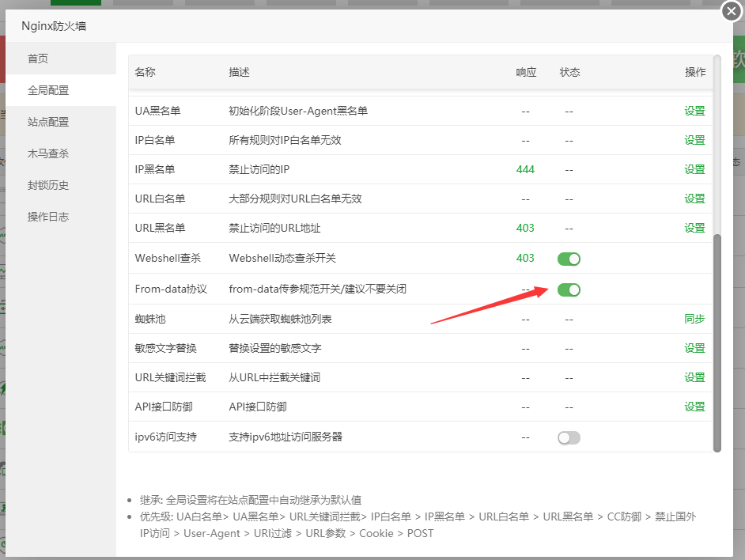Select the URL关键词拦截 name cell
The image size is (745, 560).
click(171, 378)
